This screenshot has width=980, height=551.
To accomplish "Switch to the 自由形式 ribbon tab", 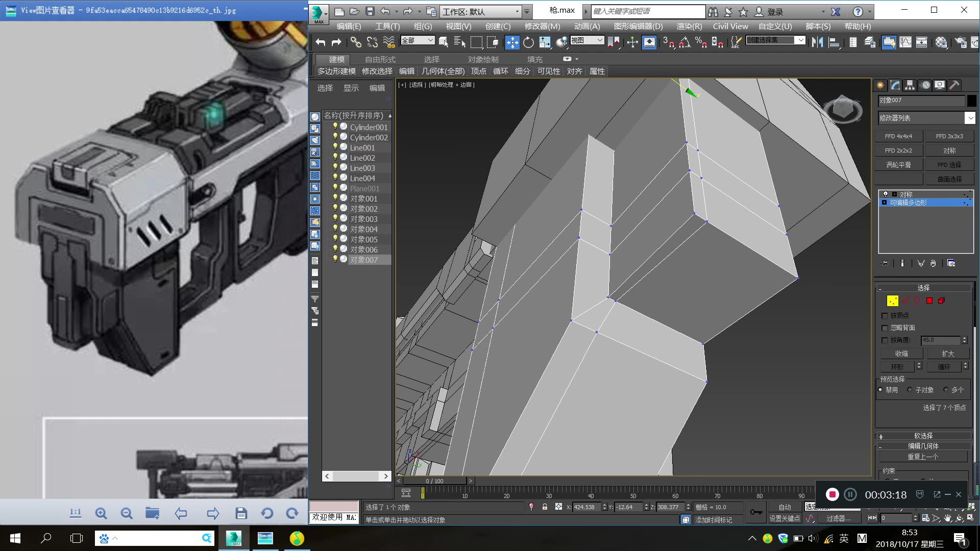I will 380,59.
